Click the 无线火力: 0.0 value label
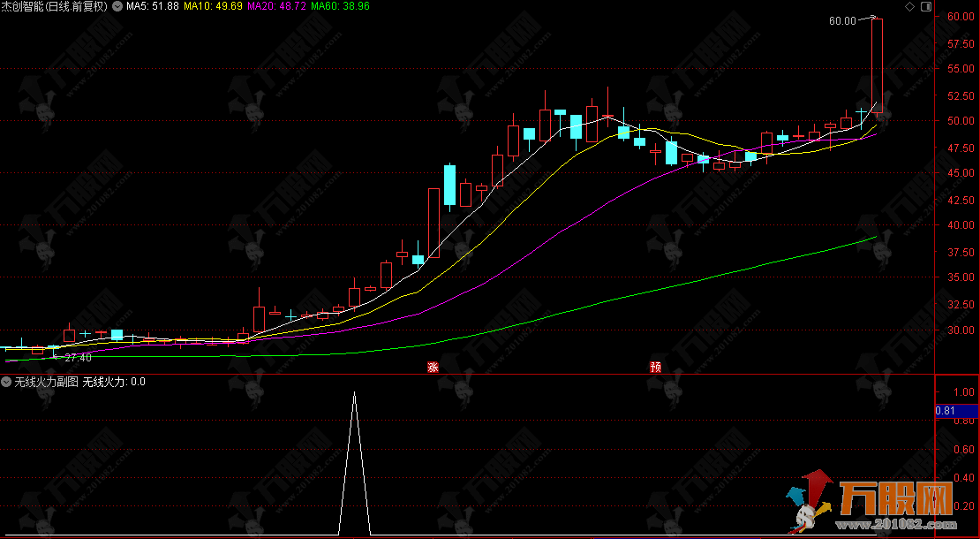Screen dimensions: 980x539 tap(114, 382)
